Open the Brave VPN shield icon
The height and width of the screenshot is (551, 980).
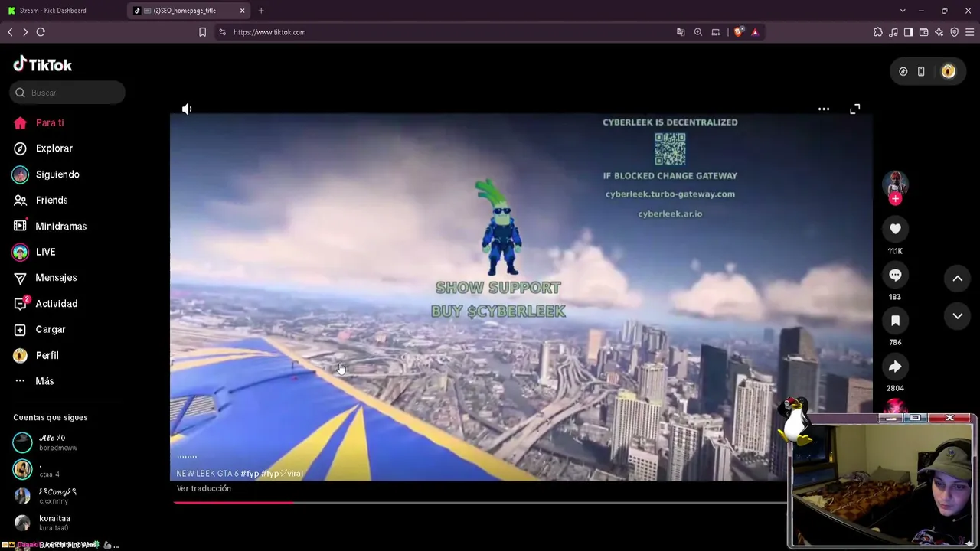955,32
